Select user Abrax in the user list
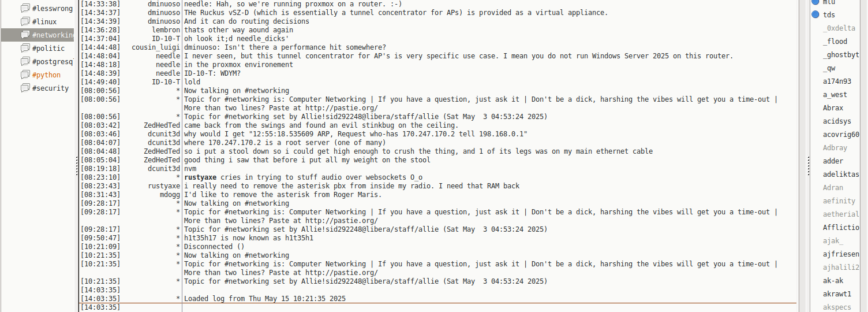 tap(833, 108)
